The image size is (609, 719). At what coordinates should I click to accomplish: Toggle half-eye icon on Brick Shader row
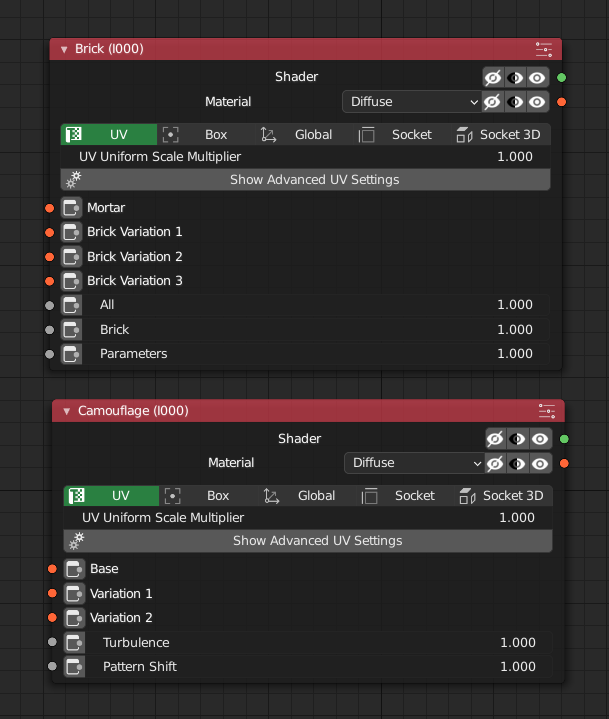515,77
